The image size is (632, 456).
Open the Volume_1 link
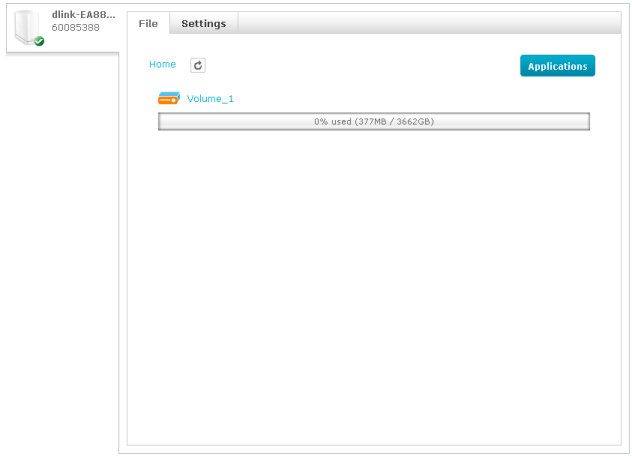click(x=210, y=99)
